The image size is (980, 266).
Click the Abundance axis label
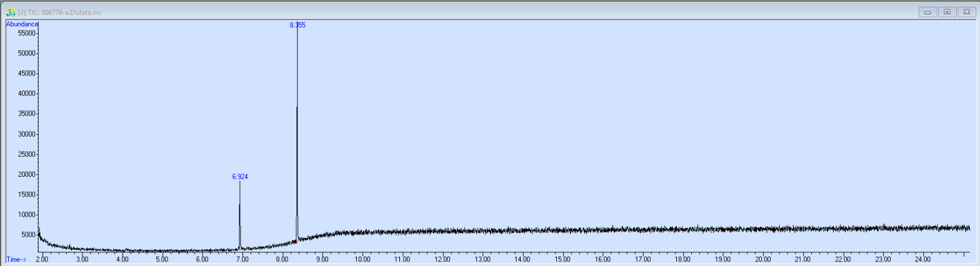22,24
